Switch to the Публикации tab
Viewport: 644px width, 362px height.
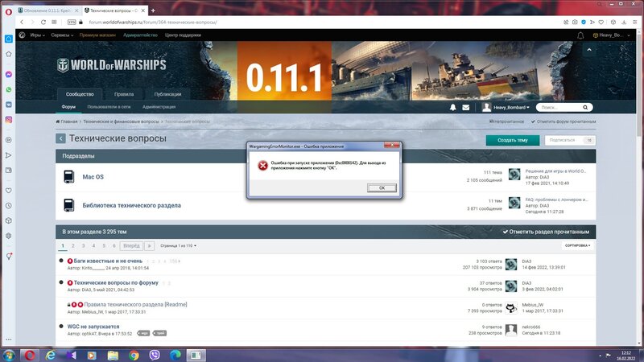[167, 93]
